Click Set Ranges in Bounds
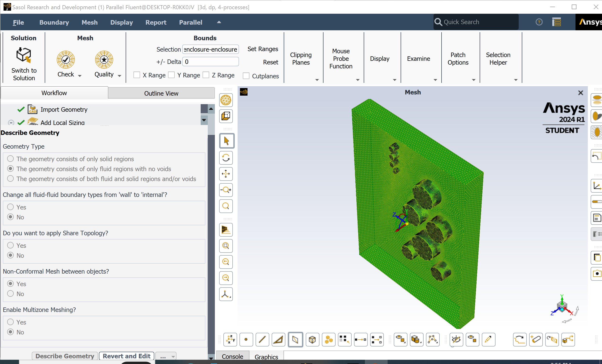Screen dimensions: 602x364 click(x=263, y=49)
